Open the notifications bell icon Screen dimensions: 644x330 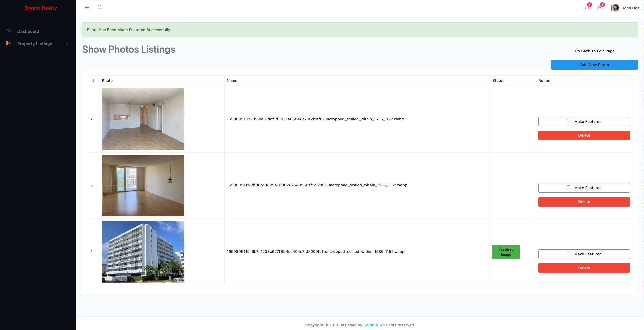point(587,8)
